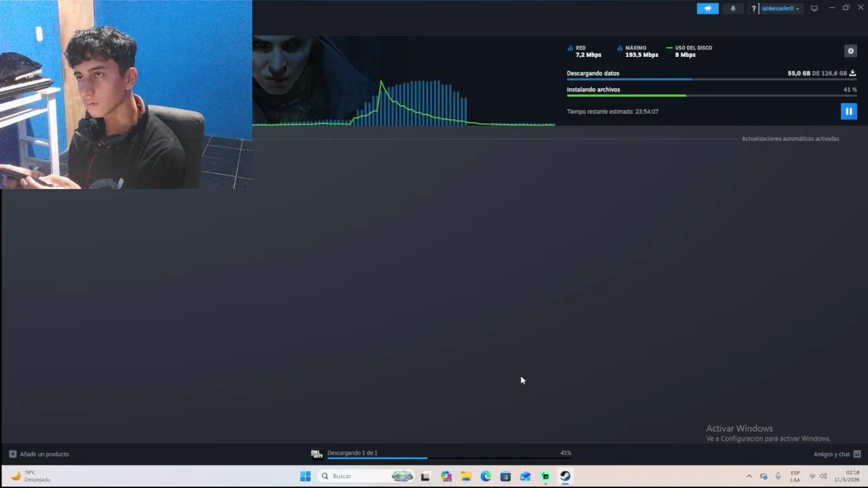Open the weather widget showing 19°C
Screen dimensions: 868x488
(31, 476)
